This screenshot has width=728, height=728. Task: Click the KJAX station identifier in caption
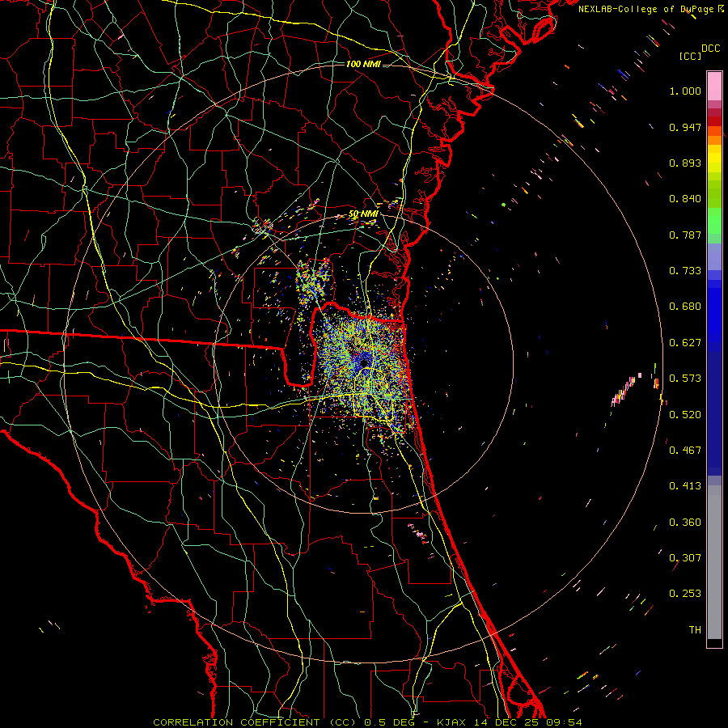pyautogui.click(x=453, y=722)
